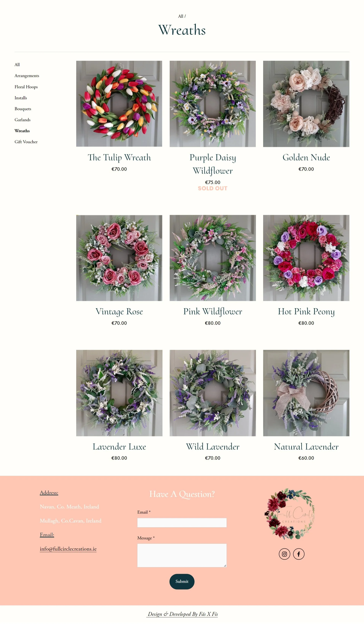Open the Design & Developed By Fás X Fís link
364x624 pixels.
[x=182, y=614]
